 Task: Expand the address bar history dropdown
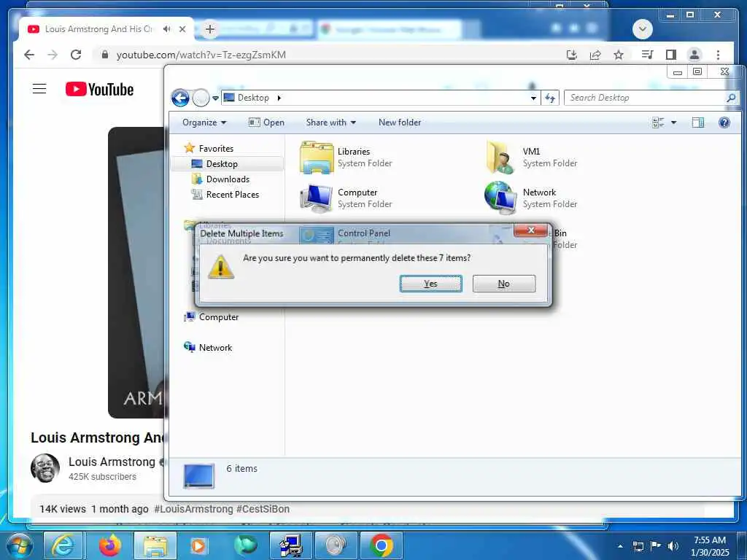[x=533, y=98]
